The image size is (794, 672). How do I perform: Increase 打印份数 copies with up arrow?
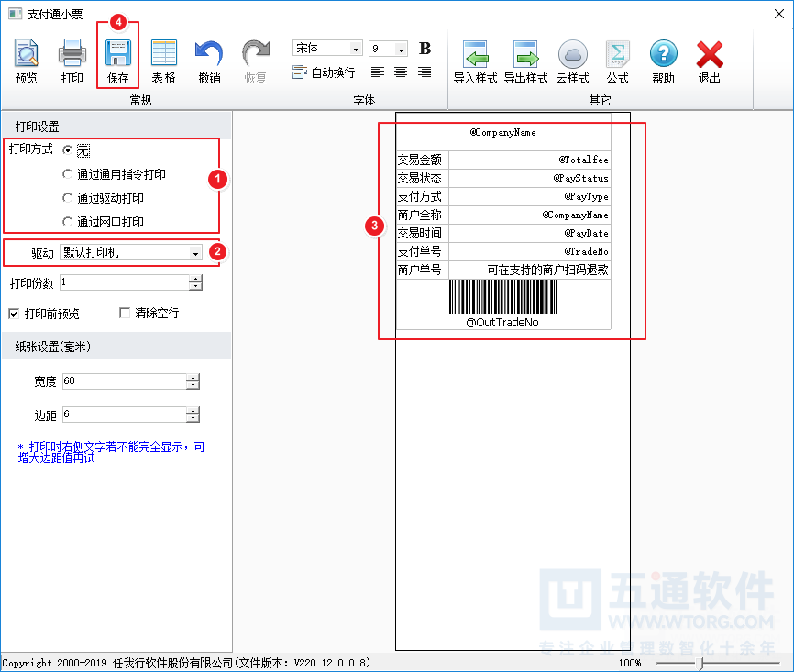195,279
